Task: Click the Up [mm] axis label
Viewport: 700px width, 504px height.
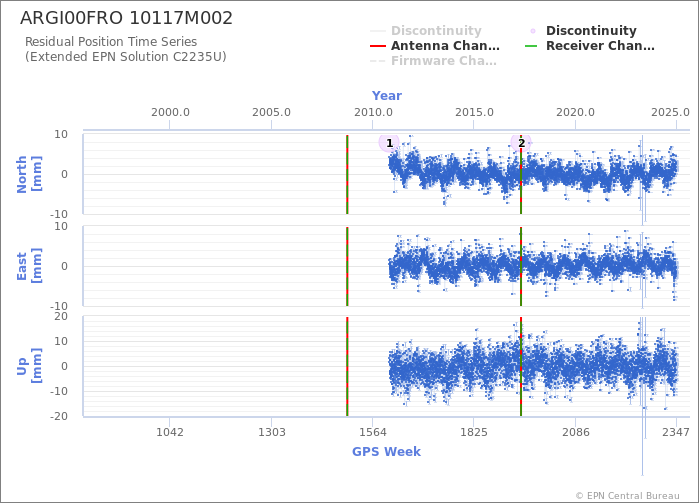Action: coord(29,366)
